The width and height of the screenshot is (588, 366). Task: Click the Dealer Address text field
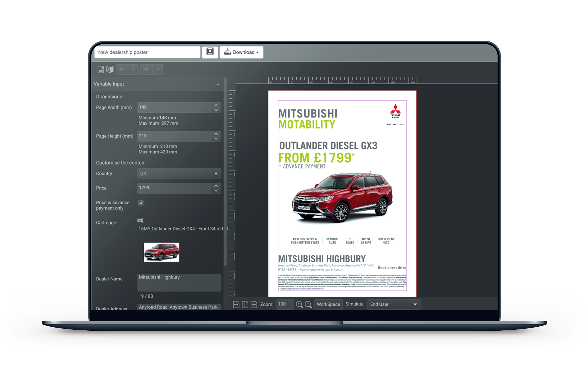pyautogui.click(x=179, y=307)
